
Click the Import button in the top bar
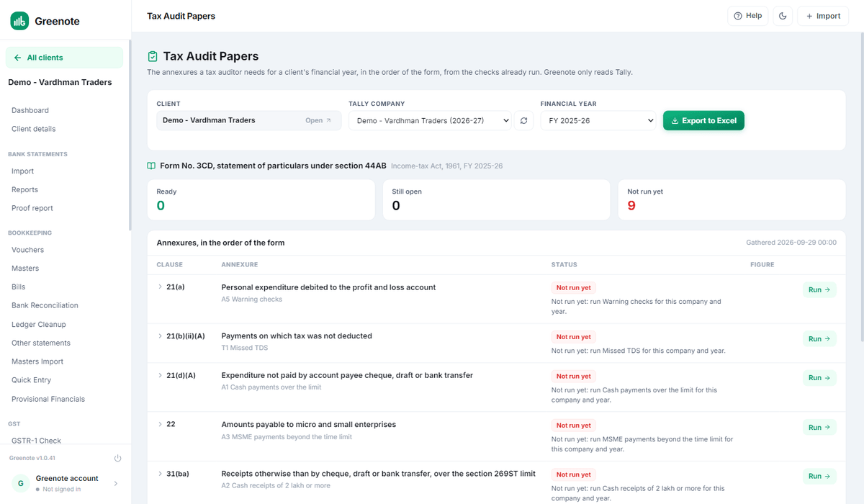(x=823, y=16)
